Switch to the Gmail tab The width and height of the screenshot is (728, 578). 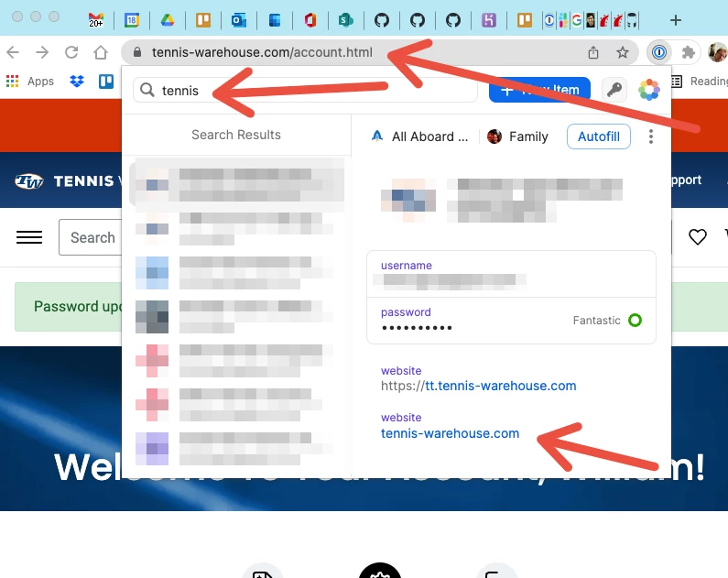[x=96, y=20]
